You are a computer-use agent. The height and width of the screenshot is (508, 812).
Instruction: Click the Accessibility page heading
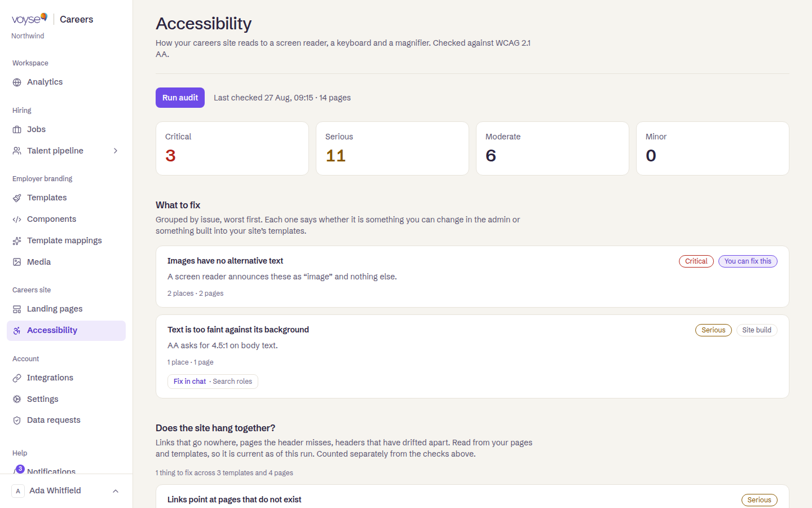(x=204, y=24)
